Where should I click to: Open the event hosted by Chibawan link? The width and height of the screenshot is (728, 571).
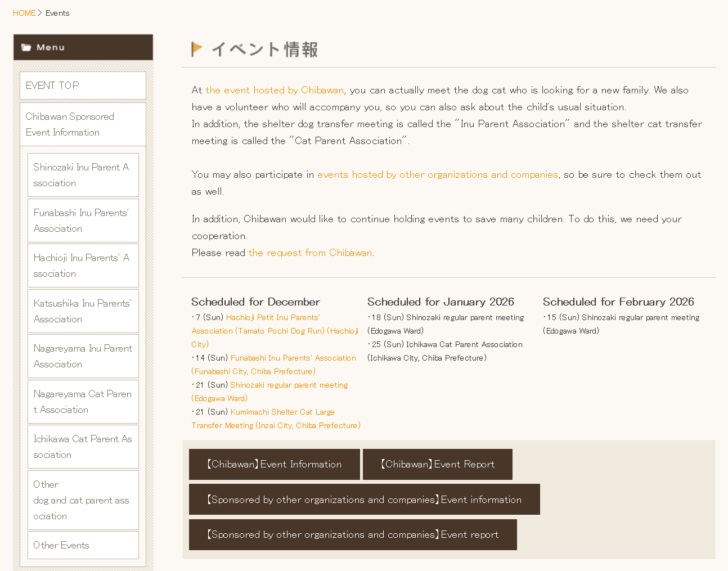(x=275, y=90)
